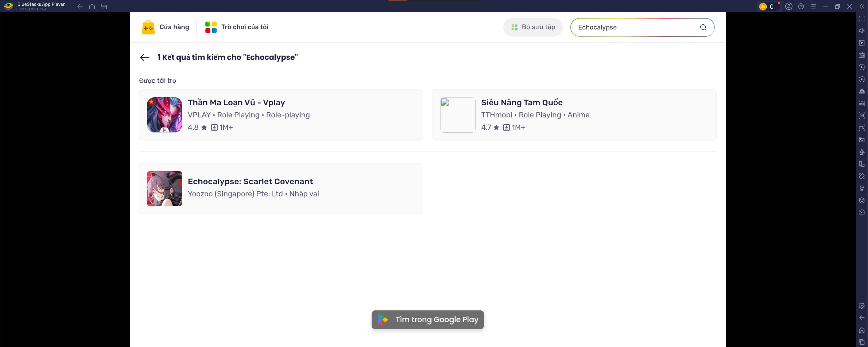Image resolution: width=868 pixels, height=347 pixels.
Task: Open the Cửa hàng store tab
Action: [165, 27]
